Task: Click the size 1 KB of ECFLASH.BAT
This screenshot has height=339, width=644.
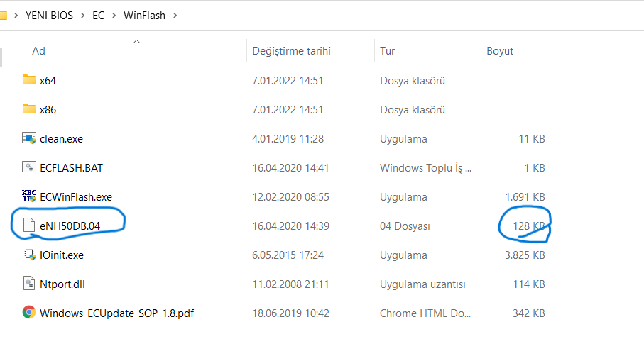Action: point(535,168)
